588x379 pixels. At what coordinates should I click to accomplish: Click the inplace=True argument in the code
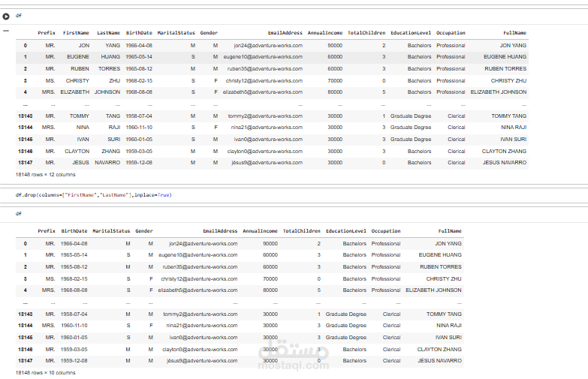point(152,195)
